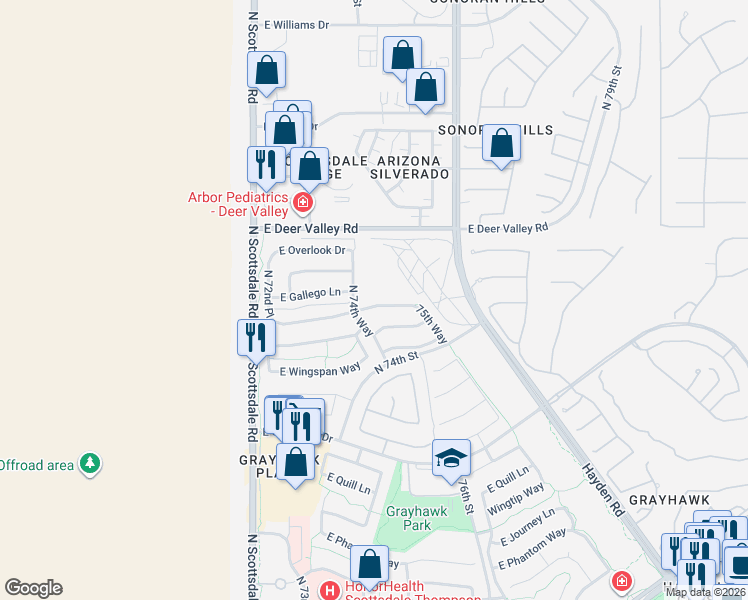The height and width of the screenshot is (600, 748).
Task: Click the Hayden Rd street label
Action: (603, 490)
